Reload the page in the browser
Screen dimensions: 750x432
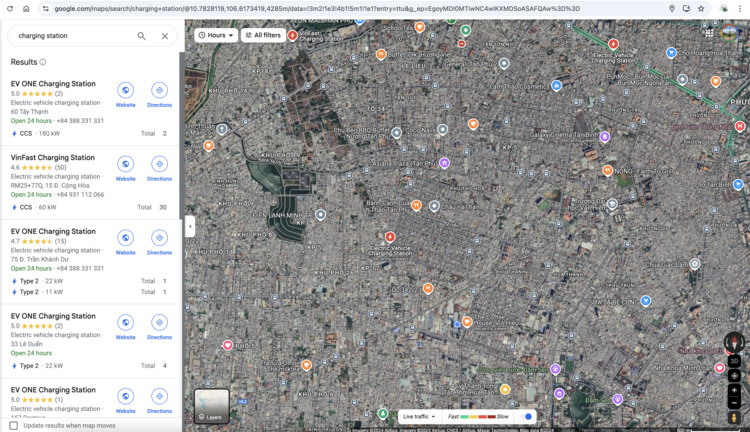[x=10, y=9]
